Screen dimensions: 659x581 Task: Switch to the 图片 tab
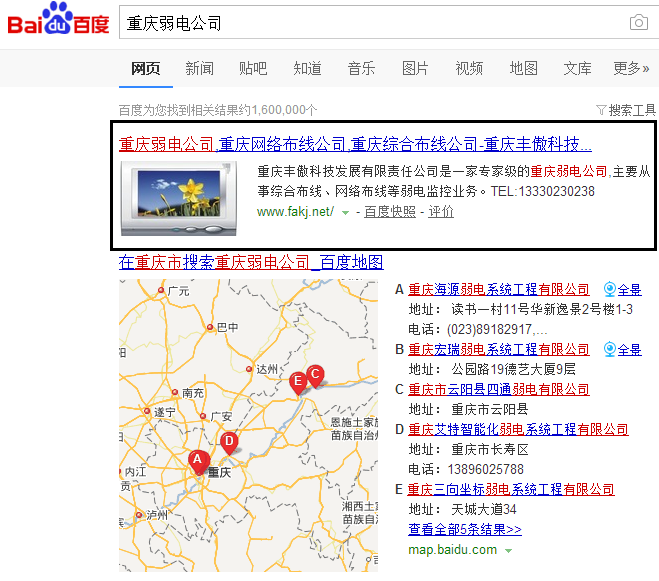[415, 68]
